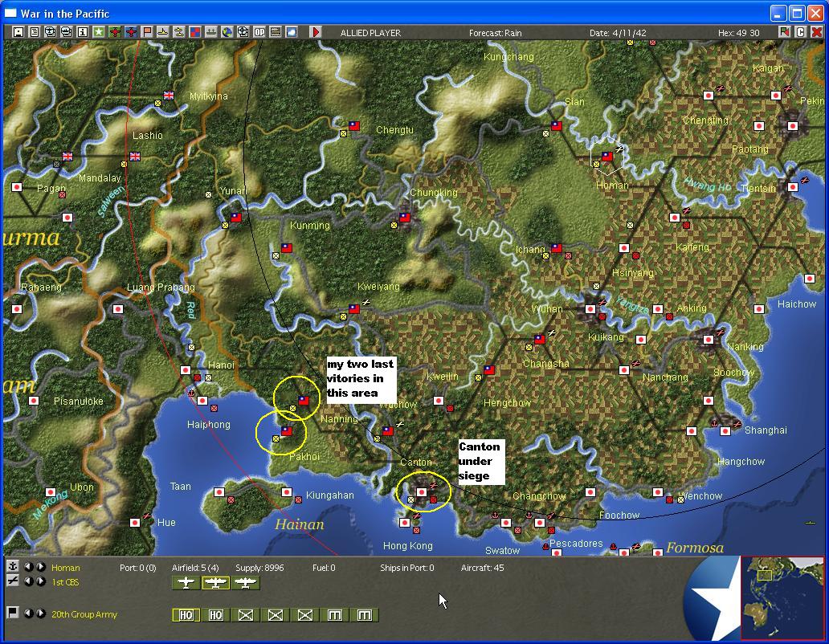
Task: Select the Chinese flag at Sian
Action: coord(556,126)
